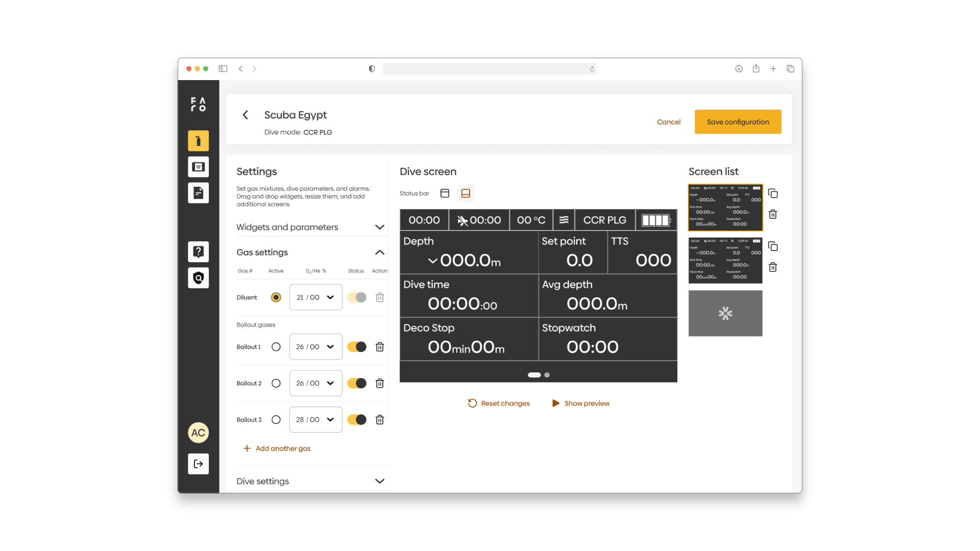Go to second dive screen page dot
Image resolution: width=980 pixels, height=551 pixels.
click(x=547, y=375)
